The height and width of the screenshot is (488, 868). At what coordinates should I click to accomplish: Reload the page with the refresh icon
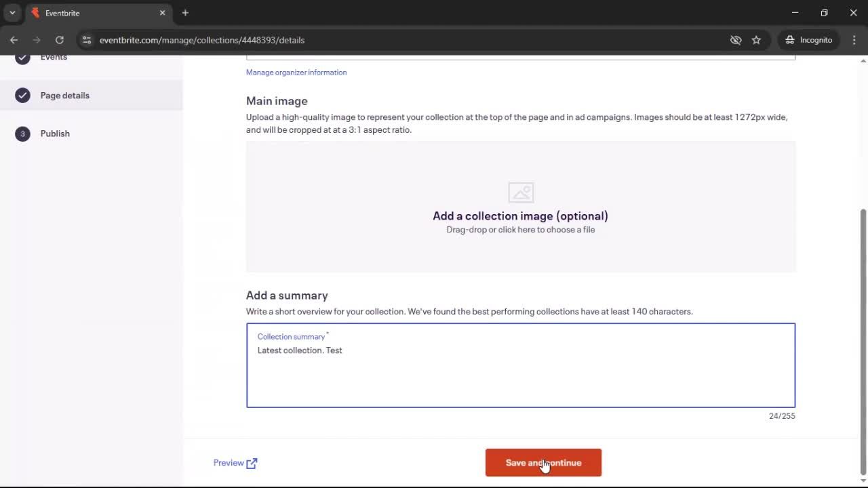pos(59,40)
